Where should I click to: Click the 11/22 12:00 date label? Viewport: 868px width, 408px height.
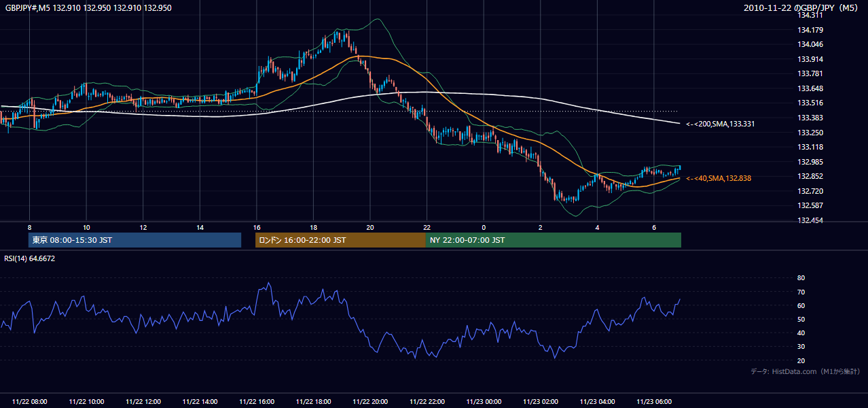pyautogui.click(x=143, y=402)
